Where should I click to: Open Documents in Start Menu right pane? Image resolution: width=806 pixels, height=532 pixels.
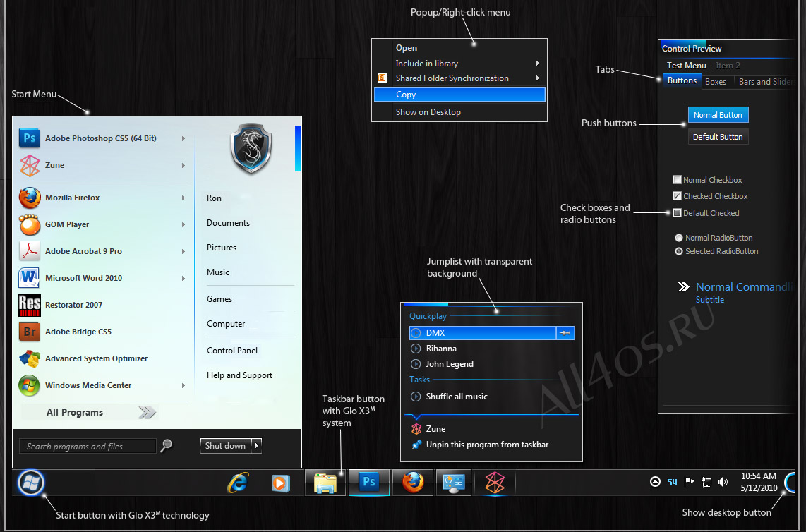coord(228,223)
